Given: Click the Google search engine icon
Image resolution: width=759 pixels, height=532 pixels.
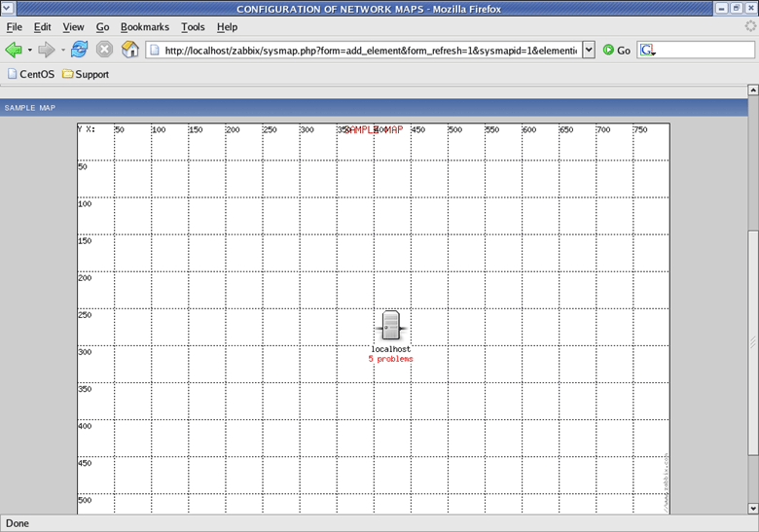Looking at the screenshot, I should pyautogui.click(x=647, y=50).
